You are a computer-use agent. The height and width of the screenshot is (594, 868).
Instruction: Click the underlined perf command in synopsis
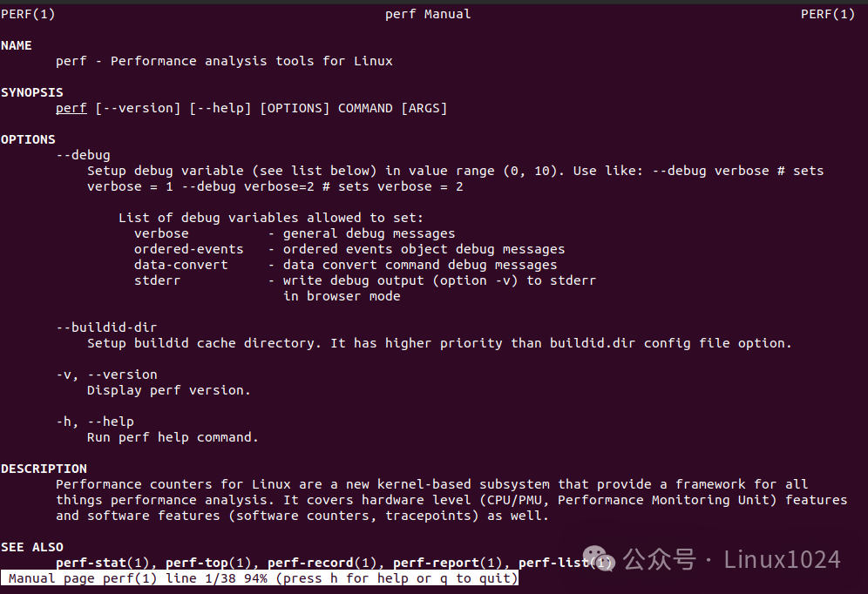pos(71,108)
